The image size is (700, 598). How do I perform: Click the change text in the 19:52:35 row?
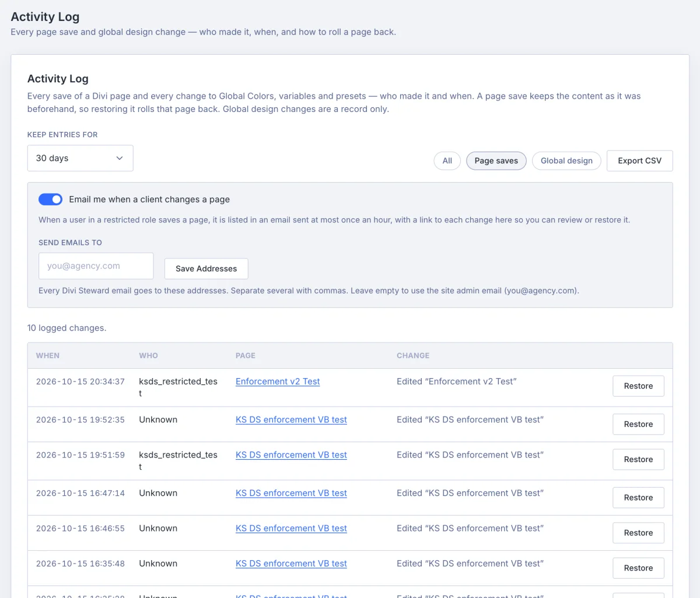[470, 420]
